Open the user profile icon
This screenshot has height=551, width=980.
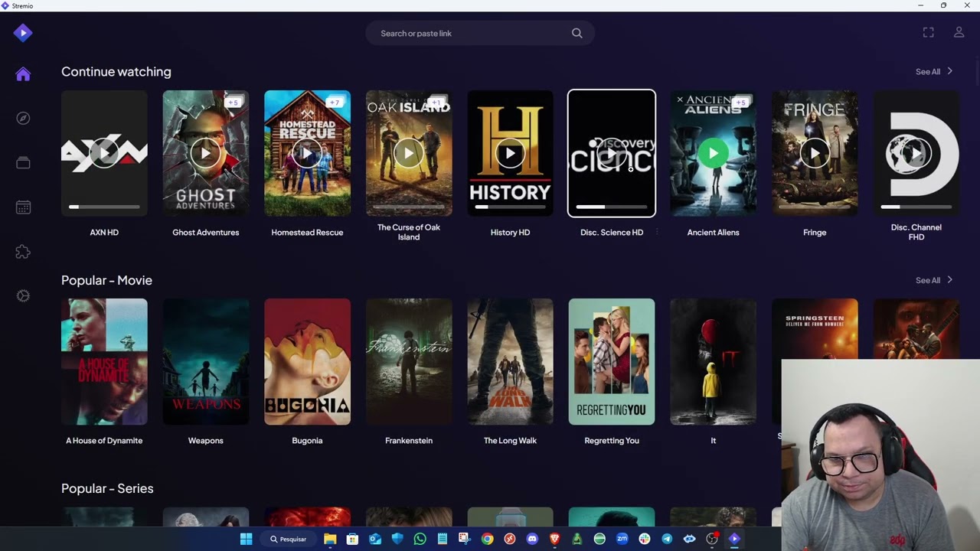tap(959, 32)
